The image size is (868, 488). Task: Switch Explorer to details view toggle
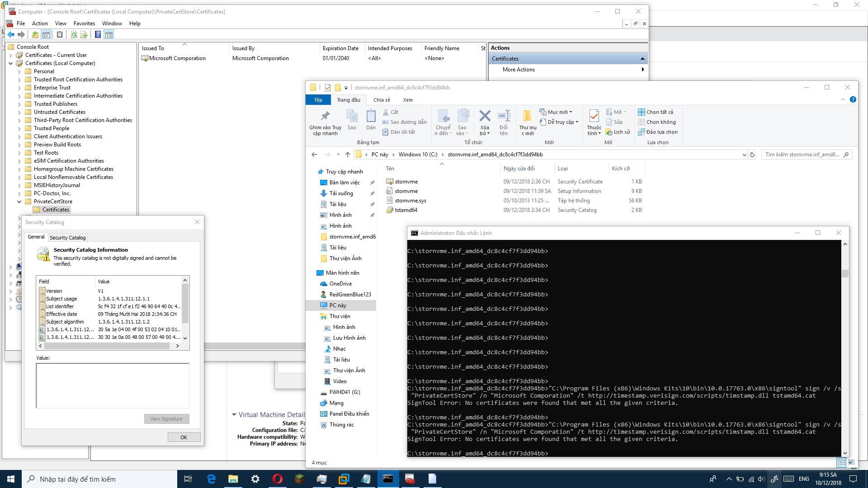[841, 463]
